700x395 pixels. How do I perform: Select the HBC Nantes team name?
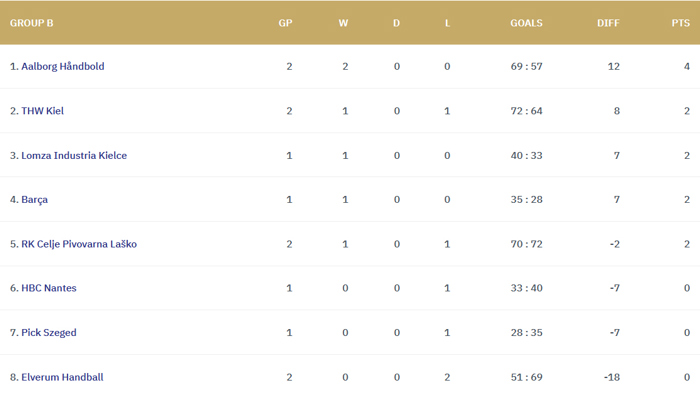pyautogui.click(x=49, y=288)
